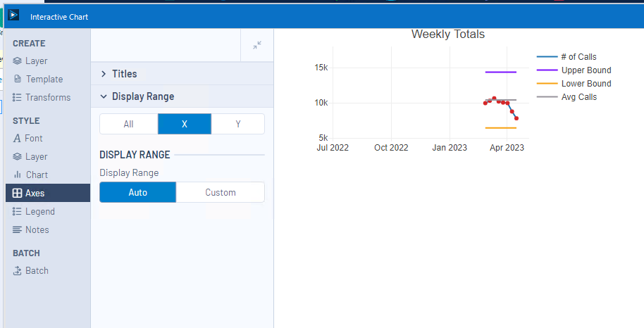Select the Y axis toggle
644x328 pixels.
[x=238, y=124]
